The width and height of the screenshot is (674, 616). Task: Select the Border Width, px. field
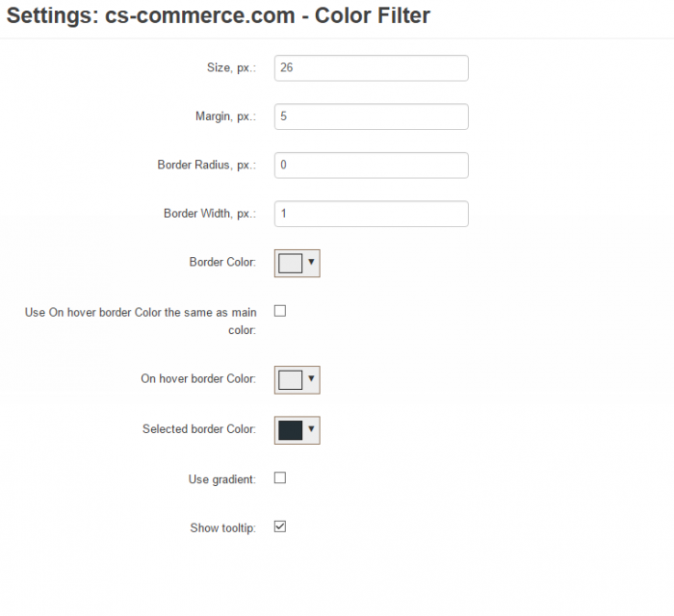click(372, 214)
